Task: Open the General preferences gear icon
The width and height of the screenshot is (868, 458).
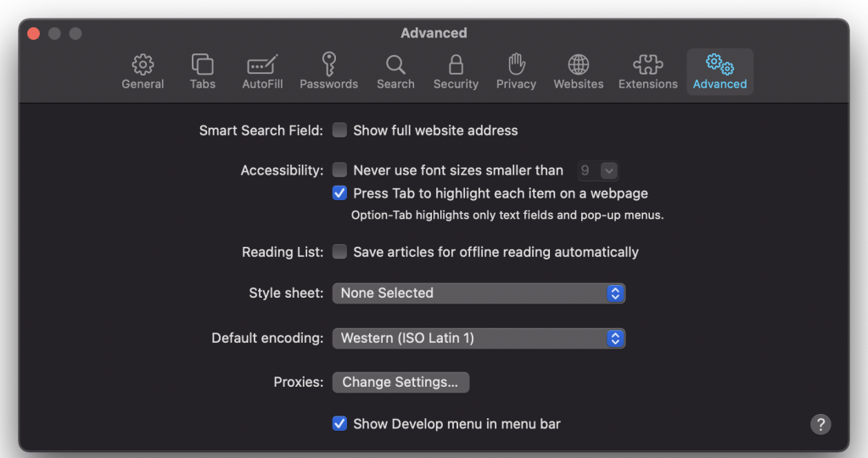Action: coord(143,64)
